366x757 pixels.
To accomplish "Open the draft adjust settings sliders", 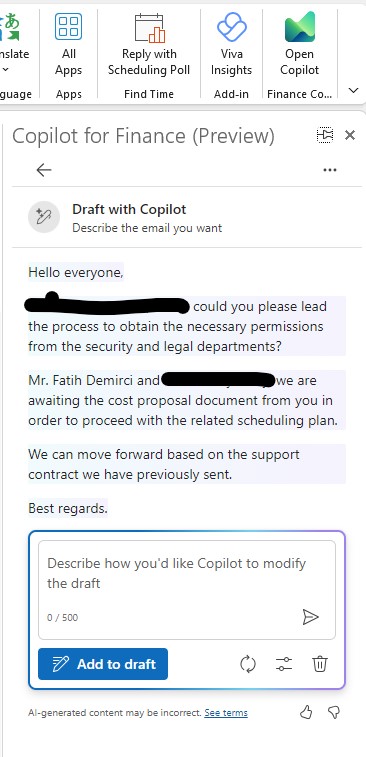I will pos(284,664).
